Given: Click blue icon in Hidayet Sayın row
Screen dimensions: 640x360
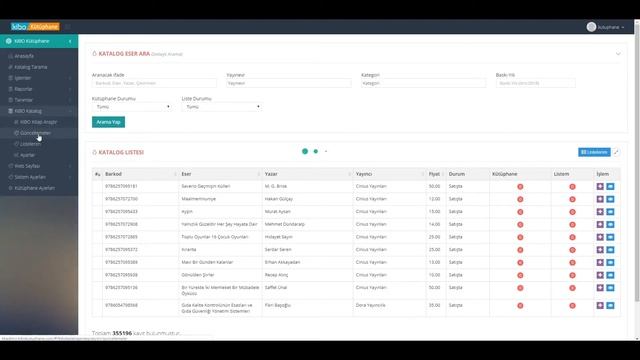Looking at the screenshot, I should pos(610,237).
